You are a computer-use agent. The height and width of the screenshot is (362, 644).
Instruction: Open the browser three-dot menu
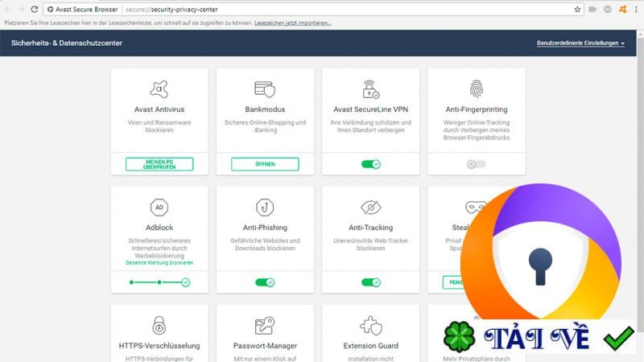coord(636,9)
